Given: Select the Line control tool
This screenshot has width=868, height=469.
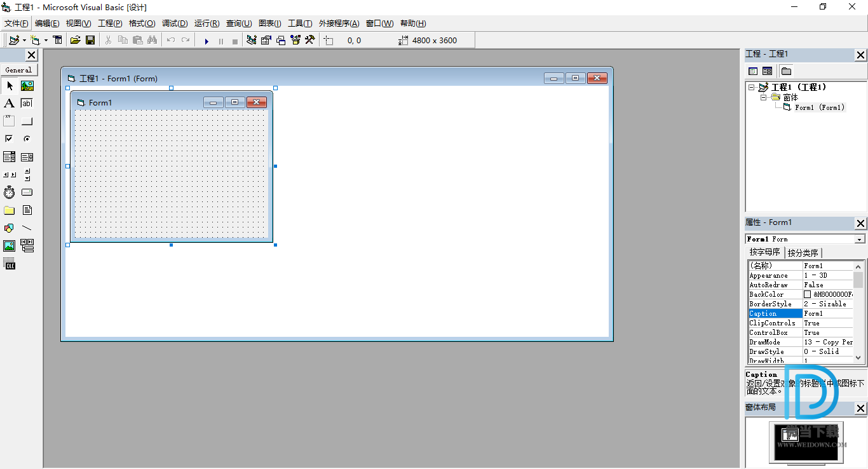Looking at the screenshot, I should 27,228.
